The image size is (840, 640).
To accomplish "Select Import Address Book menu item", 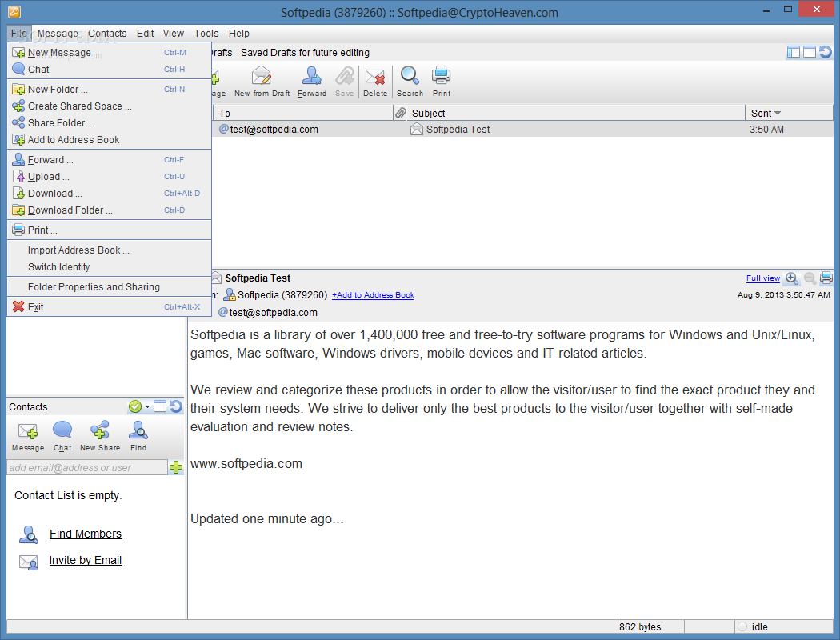I will 110,250.
